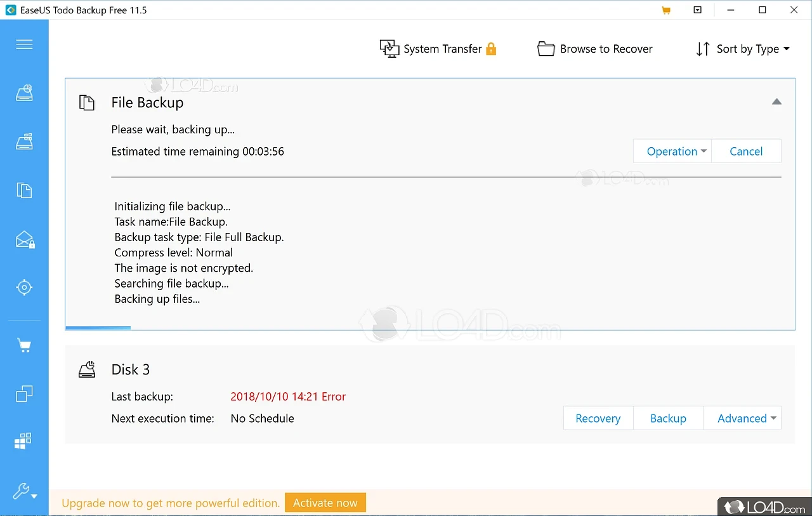Click the orange lock icon
This screenshot has width=812, height=516.
[x=491, y=49]
